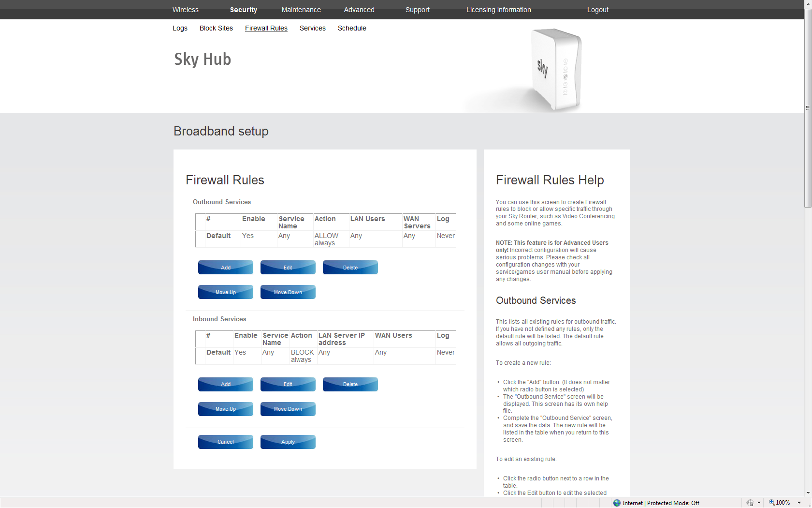Viewport: 812px width, 508px height.
Task: Add a new Inbound Services rule
Action: (226, 384)
